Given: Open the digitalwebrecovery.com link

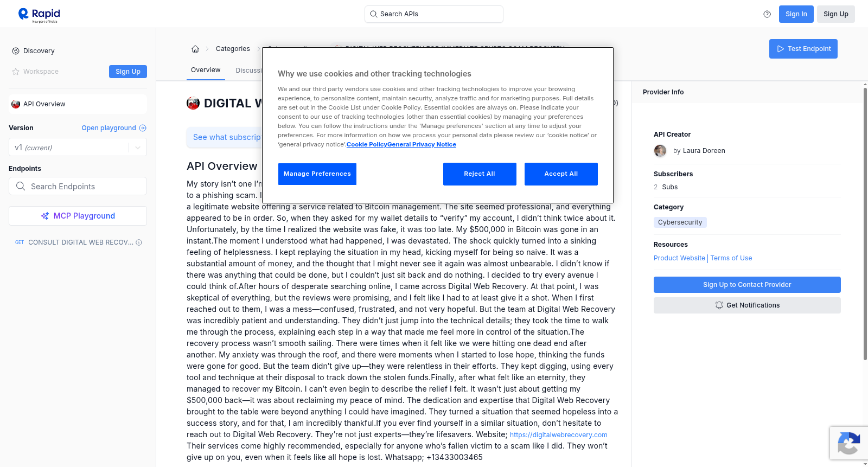Looking at the screenshot, I should click(x=558, y=435).
